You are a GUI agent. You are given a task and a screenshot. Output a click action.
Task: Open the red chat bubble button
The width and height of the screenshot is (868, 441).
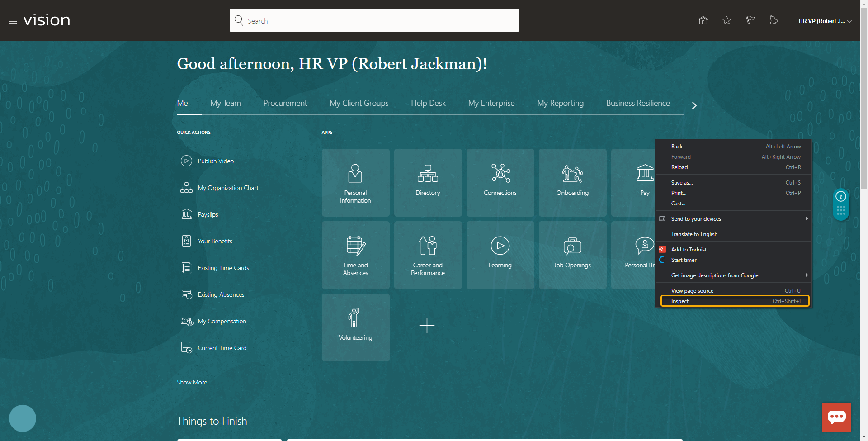click(836, 417)
